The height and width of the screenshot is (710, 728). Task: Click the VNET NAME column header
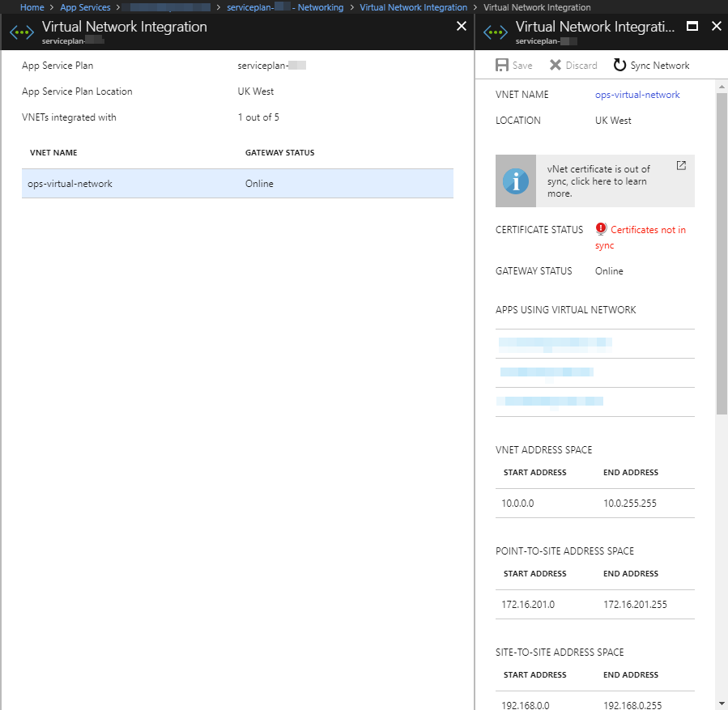point(53,152)
